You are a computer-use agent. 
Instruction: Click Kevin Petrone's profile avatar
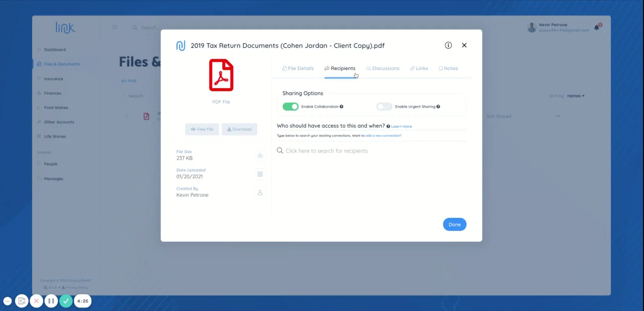(x=532, y=27)
